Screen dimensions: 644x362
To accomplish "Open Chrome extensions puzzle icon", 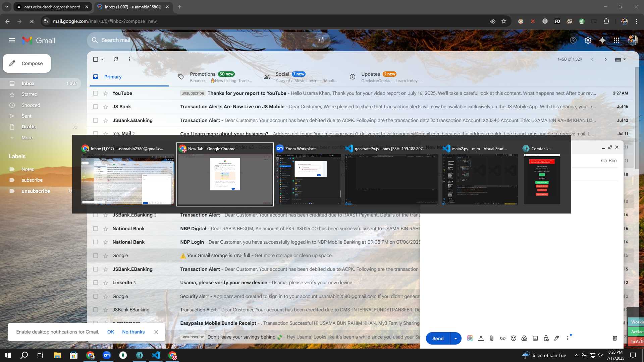I will (606, 21).
